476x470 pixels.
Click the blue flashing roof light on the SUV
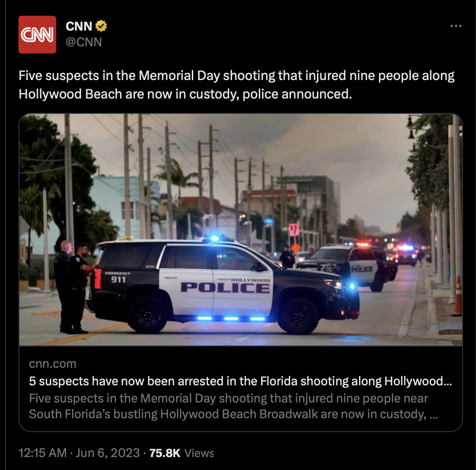214,238
